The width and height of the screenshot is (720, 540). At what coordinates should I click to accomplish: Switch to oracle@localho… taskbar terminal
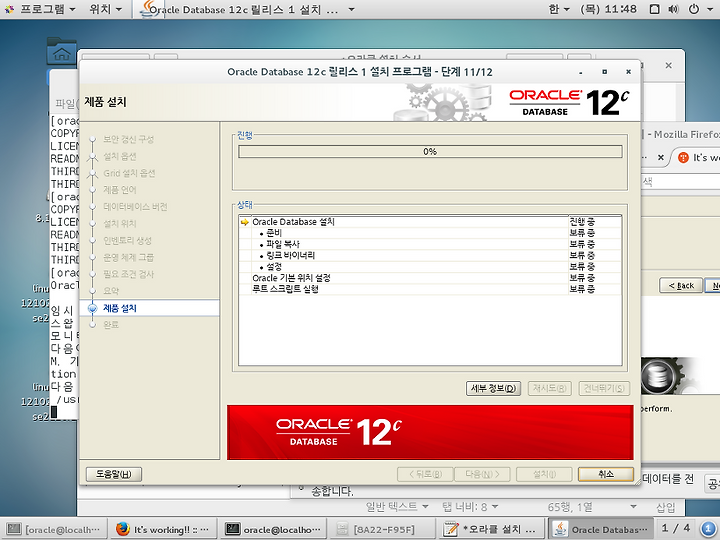[273, 529]
